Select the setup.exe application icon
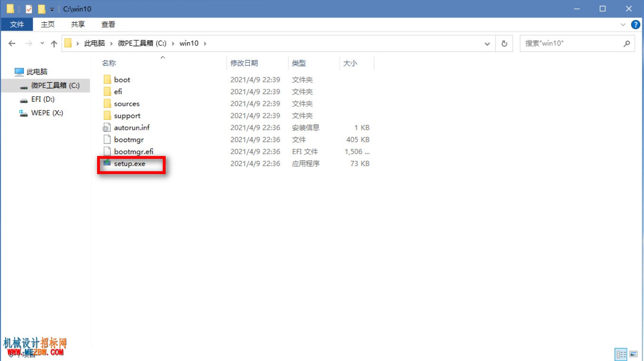This screenshot has height=361, width=644. point(107,163)
